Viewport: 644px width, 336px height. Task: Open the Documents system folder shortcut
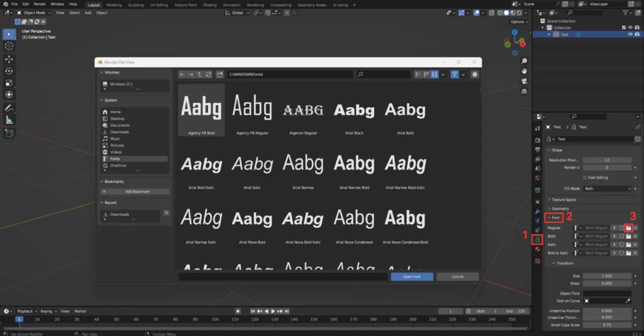135,125
